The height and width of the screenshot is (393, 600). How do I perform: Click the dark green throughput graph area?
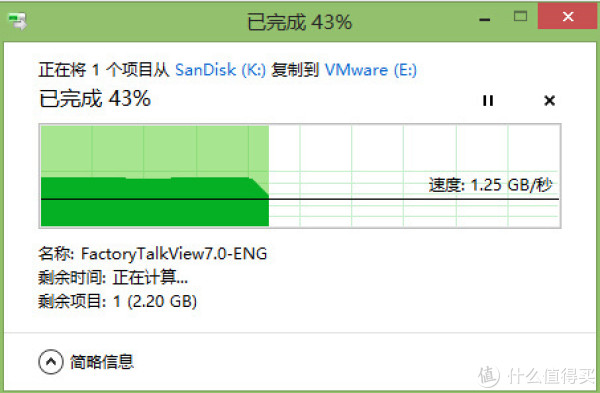pos(153,202)
